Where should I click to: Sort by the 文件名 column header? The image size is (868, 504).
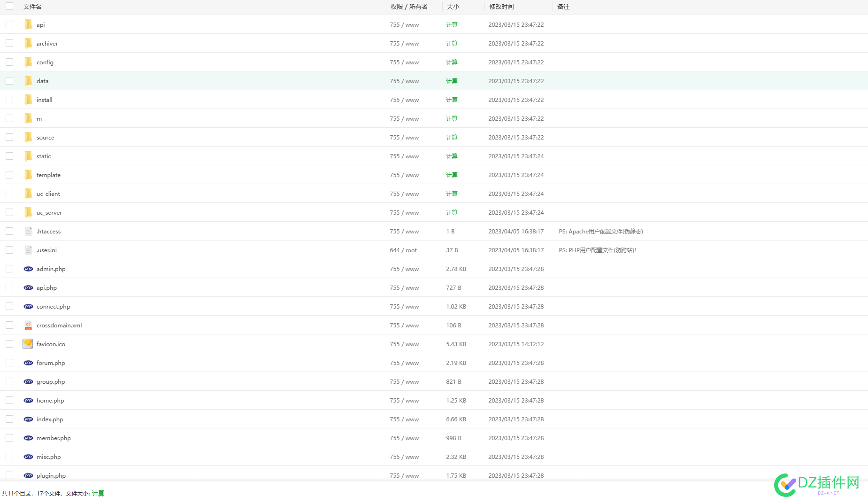(x=32, y=7)
